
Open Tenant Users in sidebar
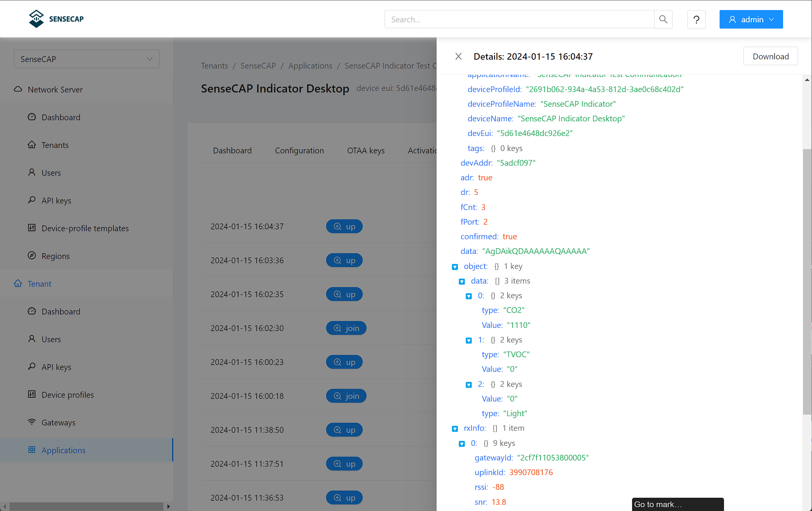[x=51, y=339]
